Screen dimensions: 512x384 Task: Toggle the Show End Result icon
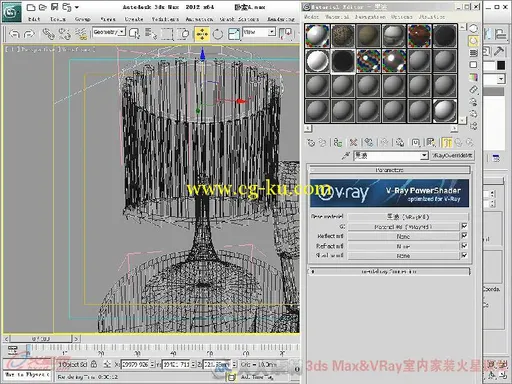click(447, 143)
